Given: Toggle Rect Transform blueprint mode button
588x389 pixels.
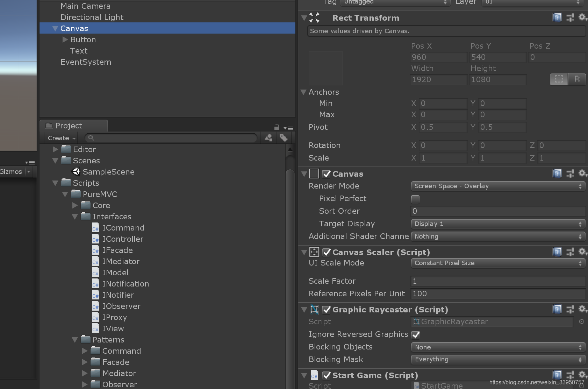Looking at the screenshot, I should click(x=559, y=79).
